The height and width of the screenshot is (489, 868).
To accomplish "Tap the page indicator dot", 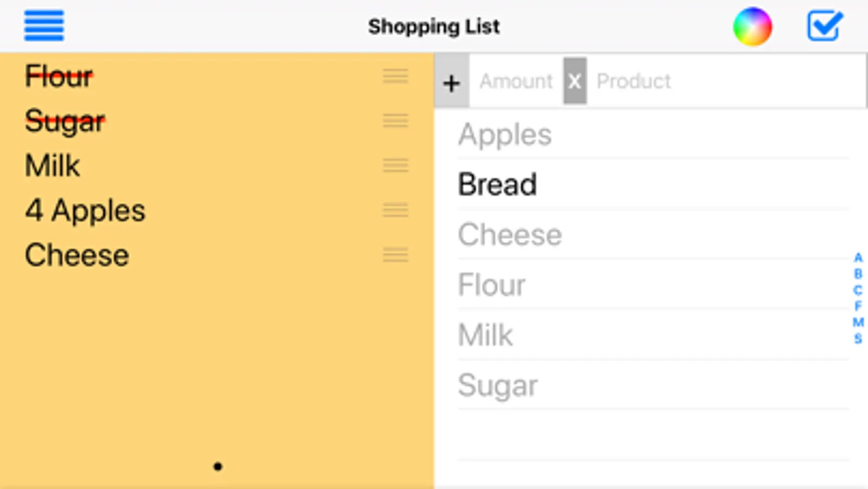I will click(218, 466).
